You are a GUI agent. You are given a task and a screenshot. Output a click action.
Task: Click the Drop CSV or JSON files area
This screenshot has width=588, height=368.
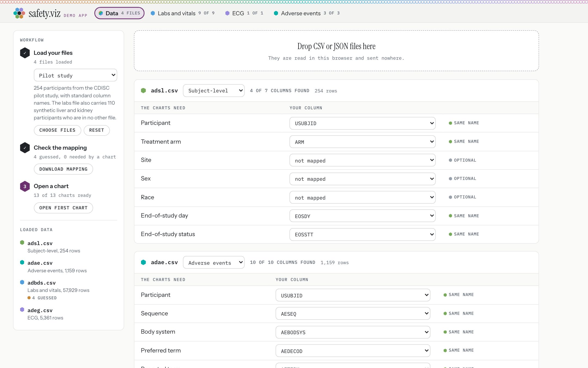coord(336,51)
